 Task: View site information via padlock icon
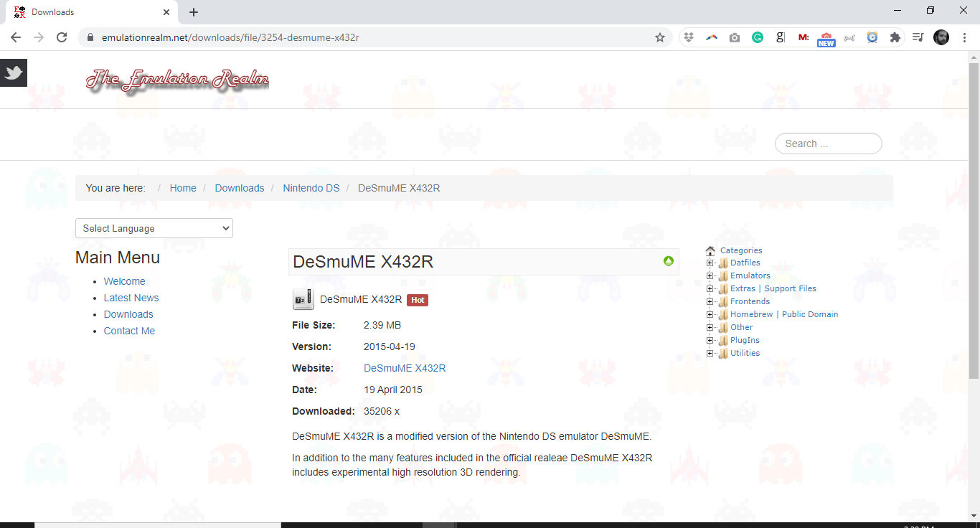[x=90, y=37]
